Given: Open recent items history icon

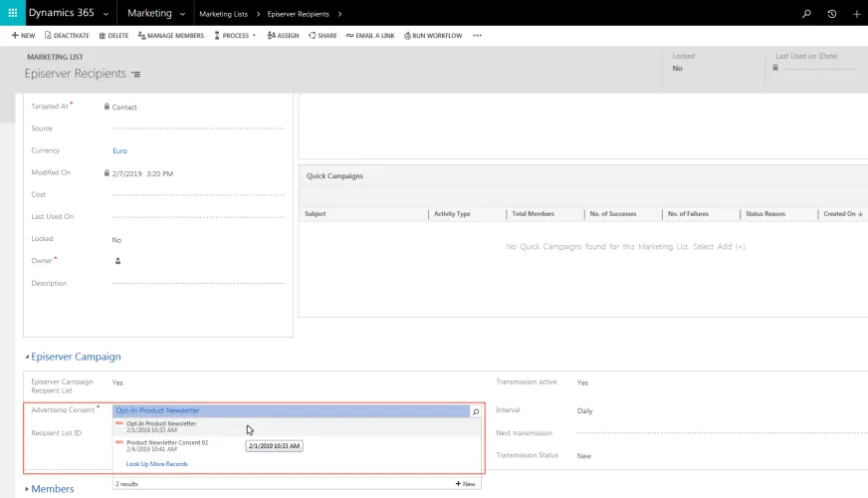Looking at the screenshot, I should tap(831, 14).
